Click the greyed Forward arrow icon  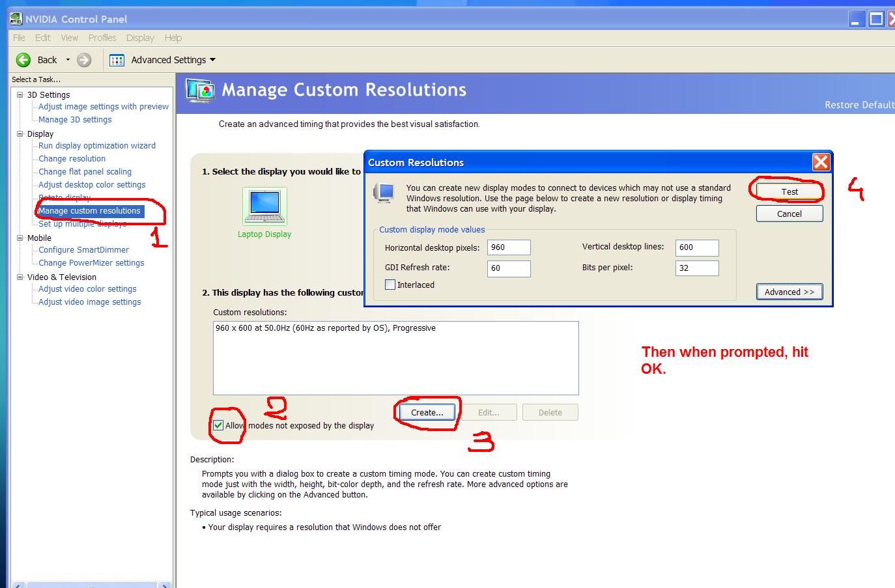(84, 60)
